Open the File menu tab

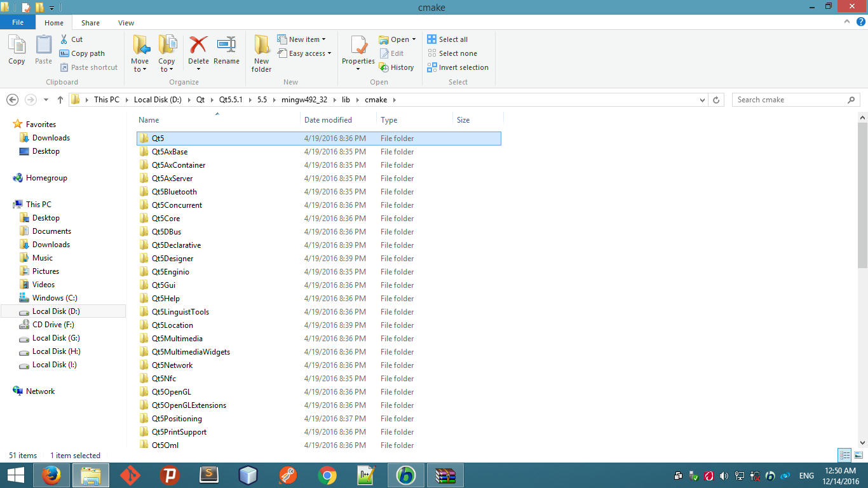pos(18,22)
